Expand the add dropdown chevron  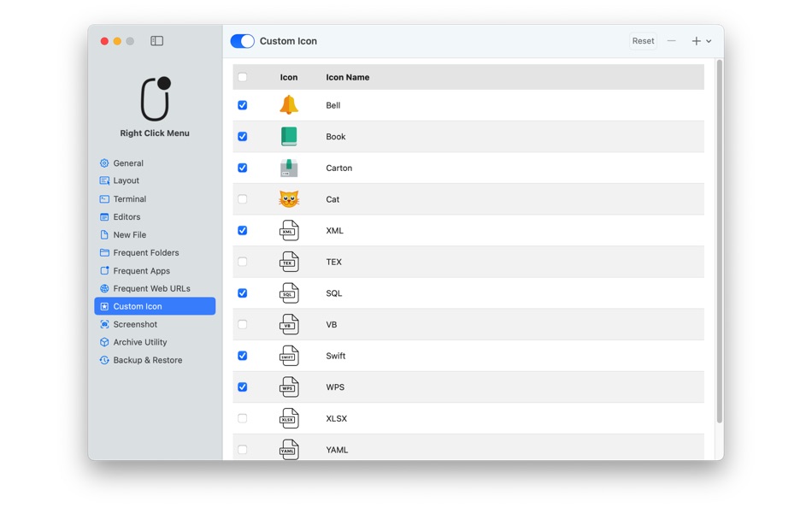coord(709,41)
